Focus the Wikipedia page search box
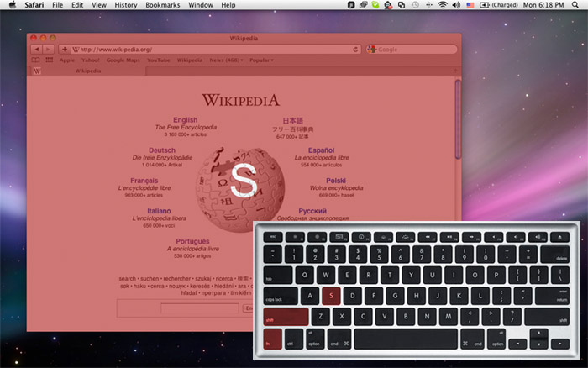Image resolution: width=588 pixels, height=368 pixels. pos(200,308)
